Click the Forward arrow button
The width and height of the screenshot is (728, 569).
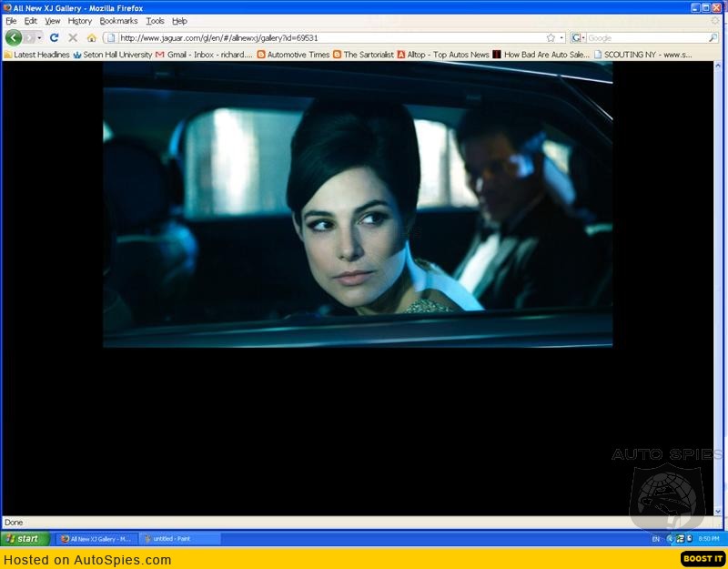(x=30, y=37)
